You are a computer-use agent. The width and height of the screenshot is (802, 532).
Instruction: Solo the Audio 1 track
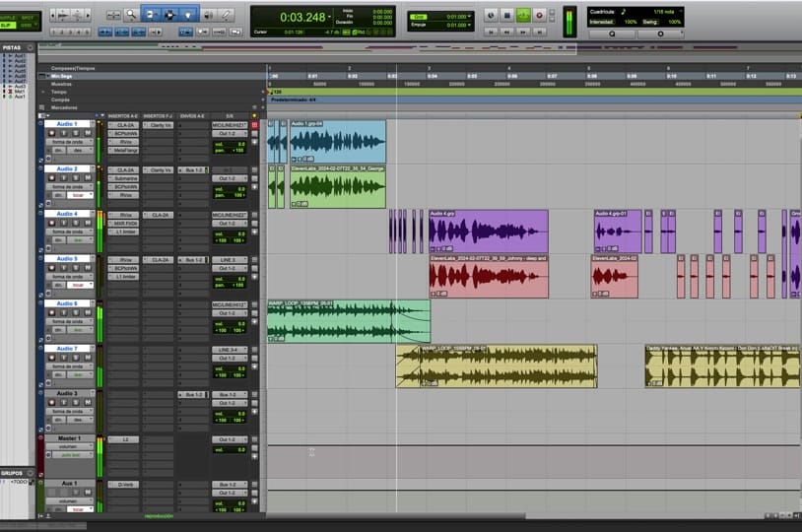76,133
